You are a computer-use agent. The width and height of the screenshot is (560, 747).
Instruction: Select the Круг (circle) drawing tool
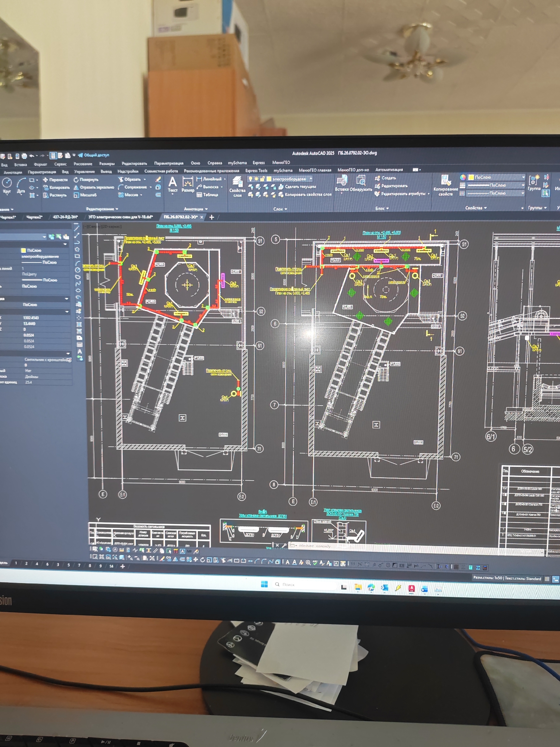(7, 185)
